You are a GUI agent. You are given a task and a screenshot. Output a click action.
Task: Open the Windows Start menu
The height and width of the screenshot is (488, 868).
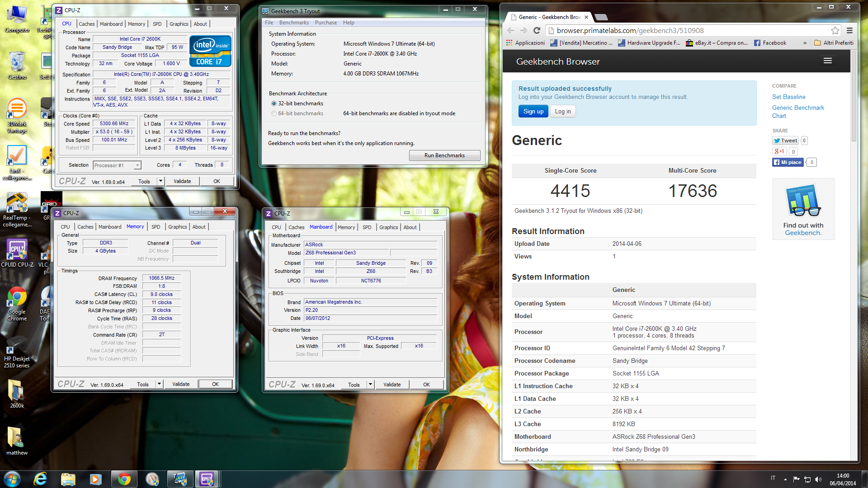[x=12, y=479]
